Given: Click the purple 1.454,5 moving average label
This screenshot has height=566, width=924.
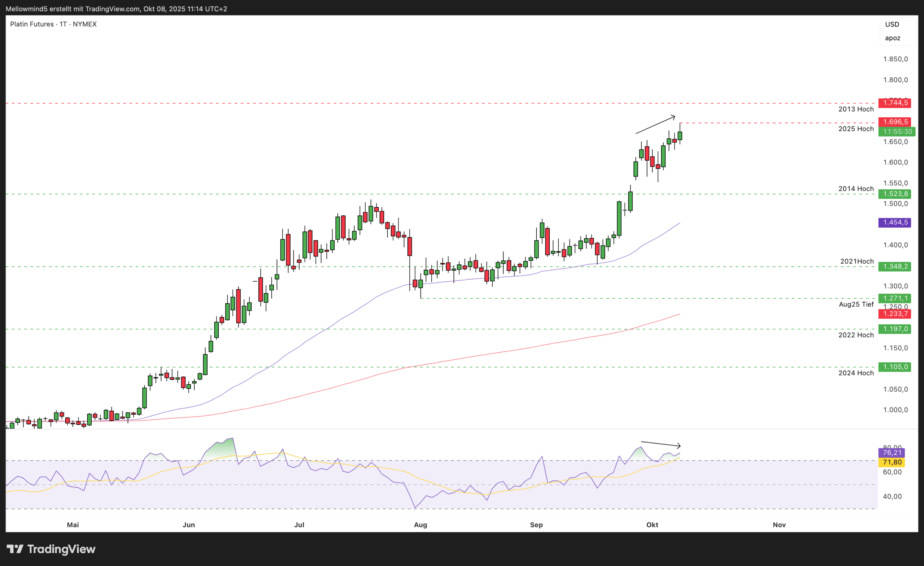Looking at the screenshot, I should (895, 222).
